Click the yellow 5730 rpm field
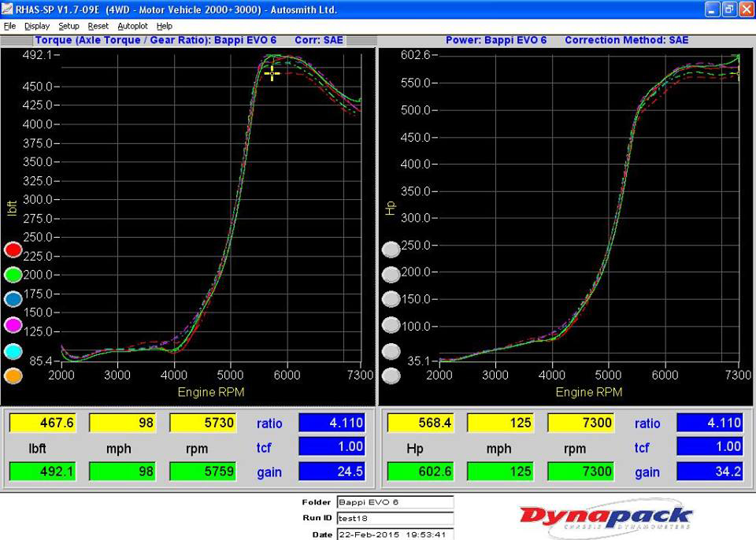This screenshot has height=540, width=756. pos(203,423)
